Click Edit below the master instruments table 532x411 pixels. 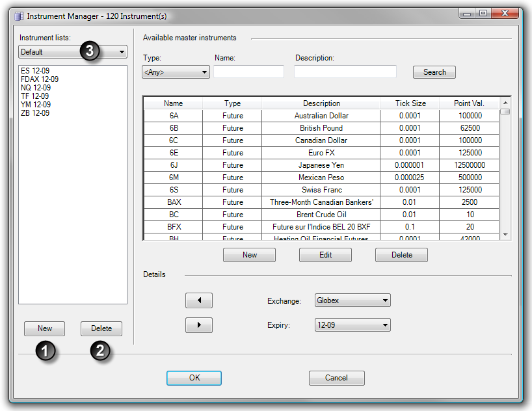click(325, 255)
